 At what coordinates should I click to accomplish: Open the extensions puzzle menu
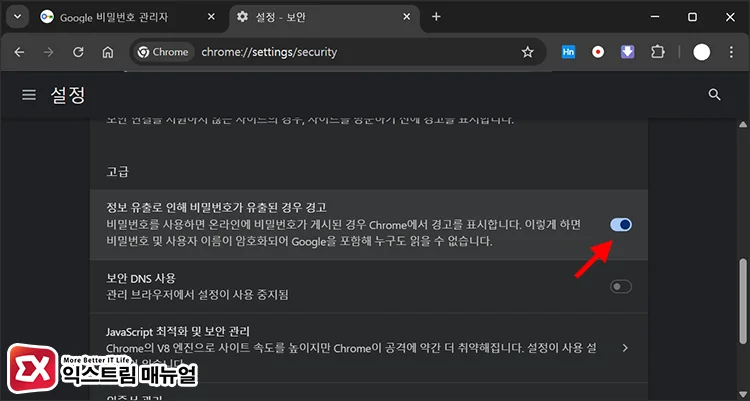658,52
